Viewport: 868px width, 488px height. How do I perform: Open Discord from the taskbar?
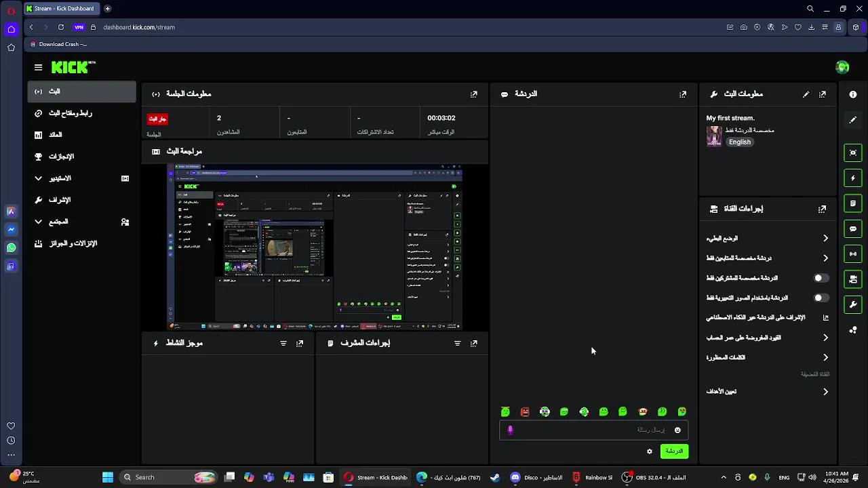point(536,477)
